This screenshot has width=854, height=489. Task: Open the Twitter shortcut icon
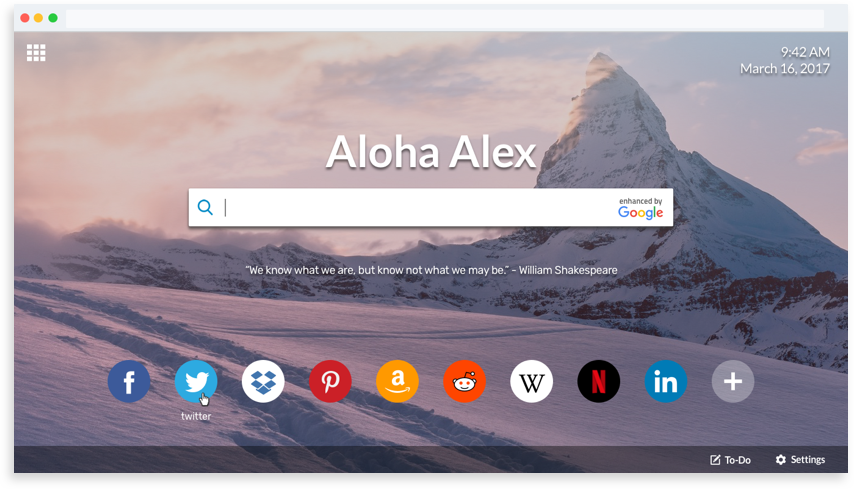tap(196, 381)
